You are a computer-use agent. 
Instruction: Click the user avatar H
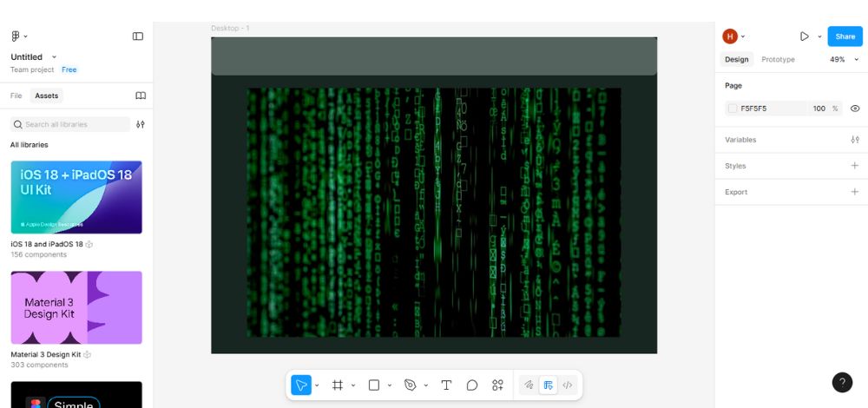730,36
